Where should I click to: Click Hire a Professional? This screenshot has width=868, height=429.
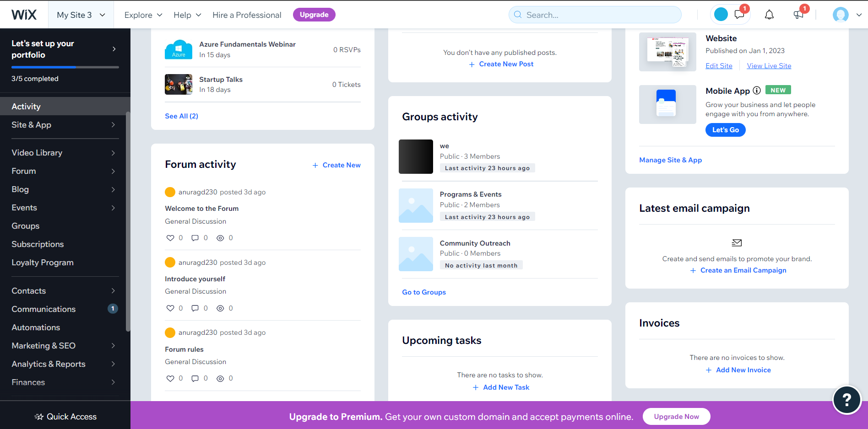(x=247, y=15)
